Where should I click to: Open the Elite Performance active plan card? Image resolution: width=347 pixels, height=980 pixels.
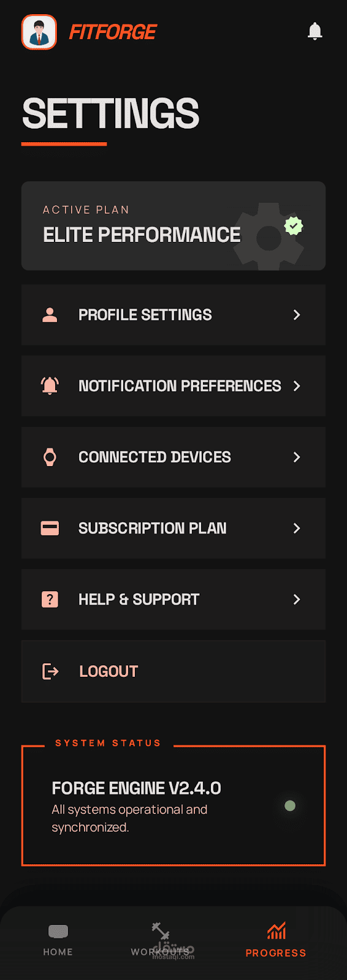173,225
